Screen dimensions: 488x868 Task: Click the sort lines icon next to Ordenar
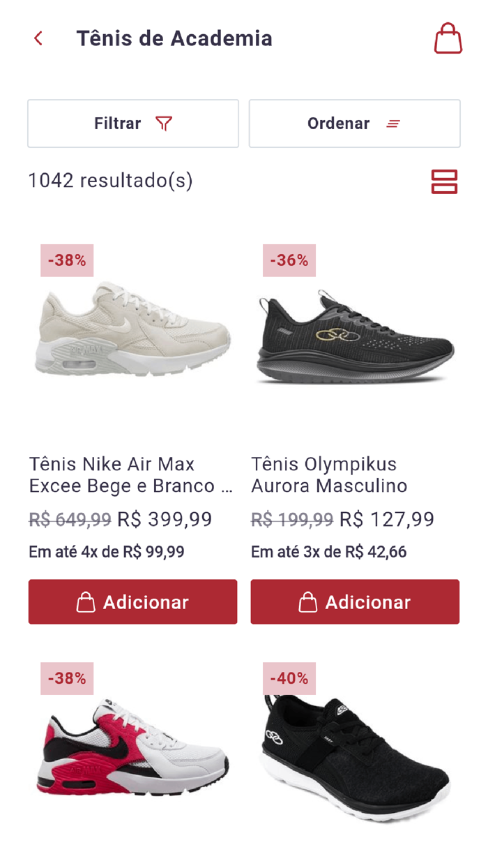coord(392,124)
